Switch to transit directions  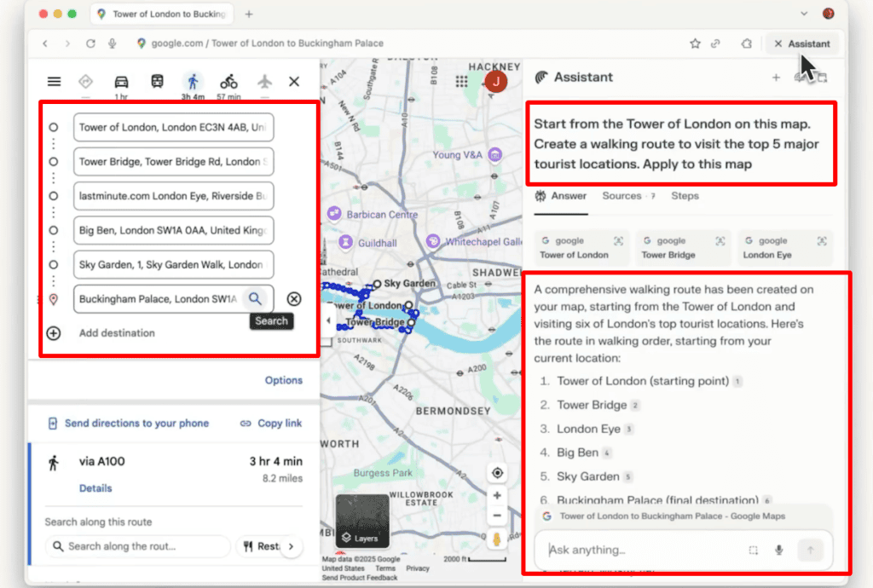157,82
